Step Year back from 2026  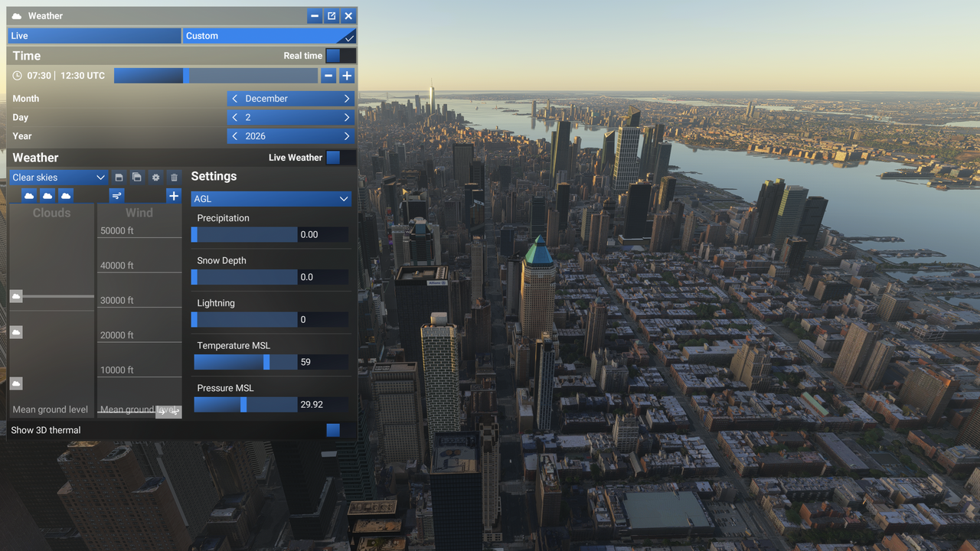click(235, 136)
